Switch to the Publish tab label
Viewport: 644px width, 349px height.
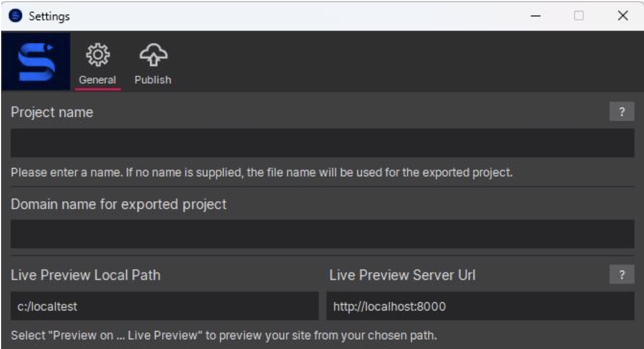153,80
